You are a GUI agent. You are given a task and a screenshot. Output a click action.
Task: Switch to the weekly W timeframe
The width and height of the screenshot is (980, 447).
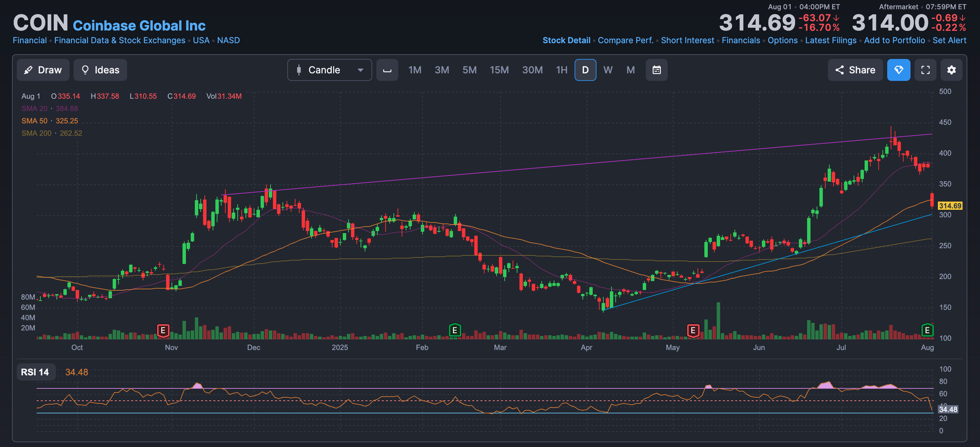click(x=607, y=70)
